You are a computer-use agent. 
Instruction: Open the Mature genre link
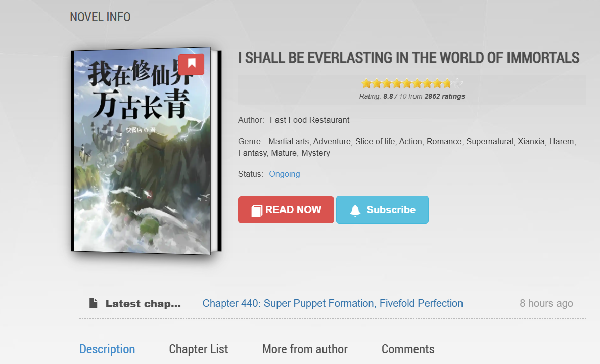pyautogui.click(x=284, y=153)
